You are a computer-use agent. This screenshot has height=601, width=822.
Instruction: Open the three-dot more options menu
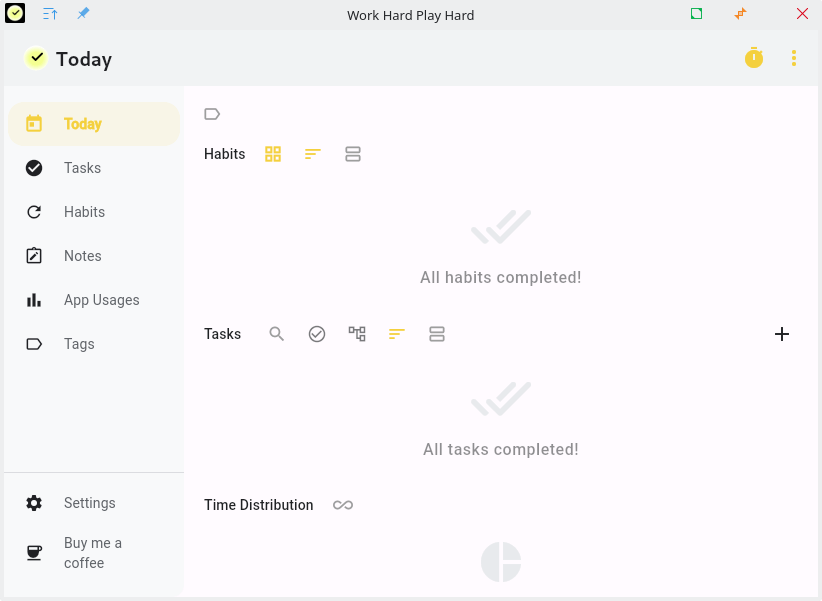pyautogui.click(x=794, y=58)
